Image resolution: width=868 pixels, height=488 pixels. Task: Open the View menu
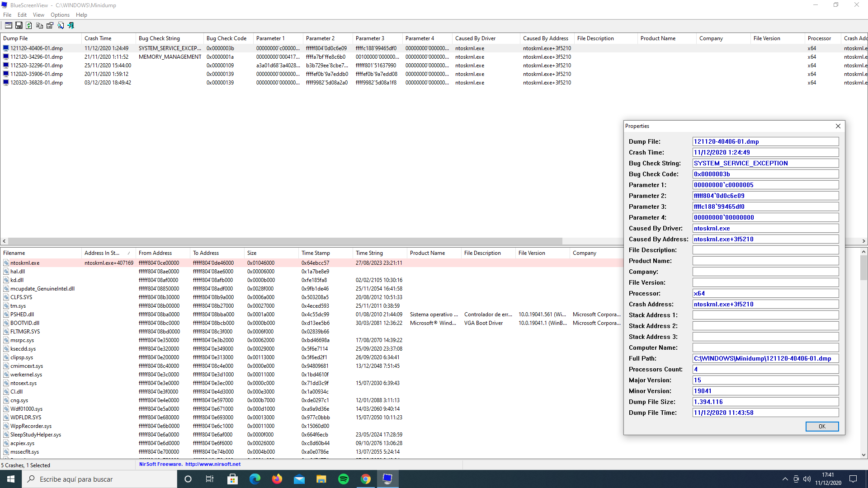coord(38,15)
